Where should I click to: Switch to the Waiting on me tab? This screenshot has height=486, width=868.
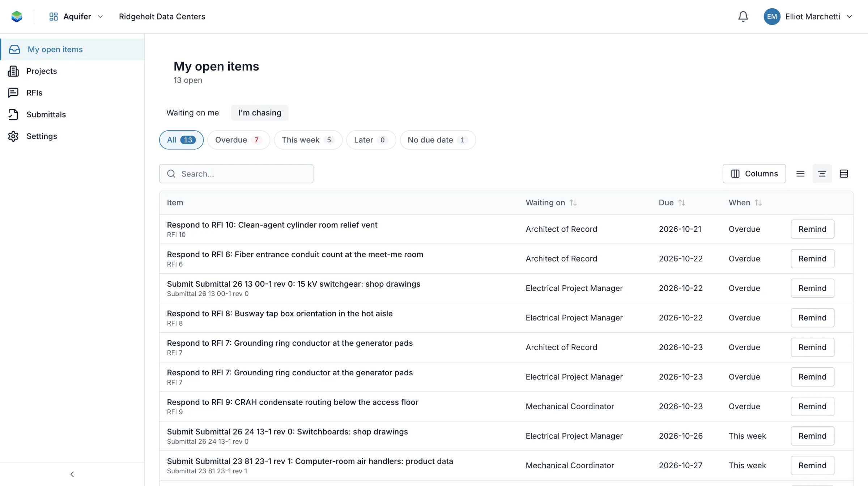click(192, 113)
